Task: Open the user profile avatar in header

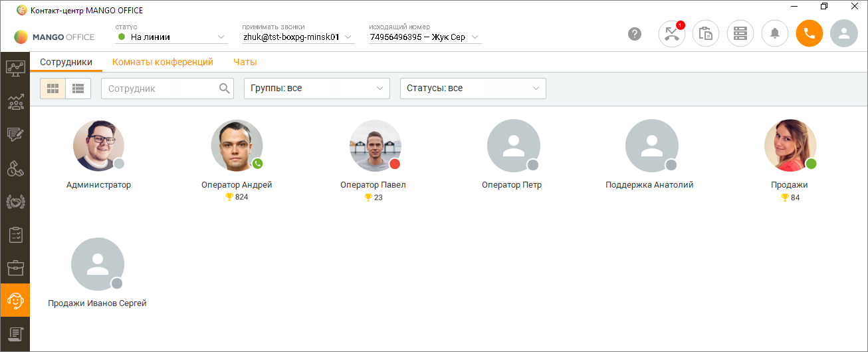Action: (x=844, y=33)
